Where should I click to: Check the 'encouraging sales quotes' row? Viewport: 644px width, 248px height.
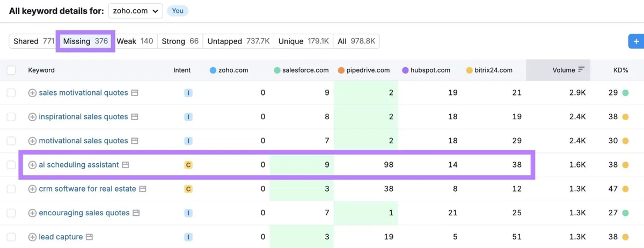pos(11,213)
